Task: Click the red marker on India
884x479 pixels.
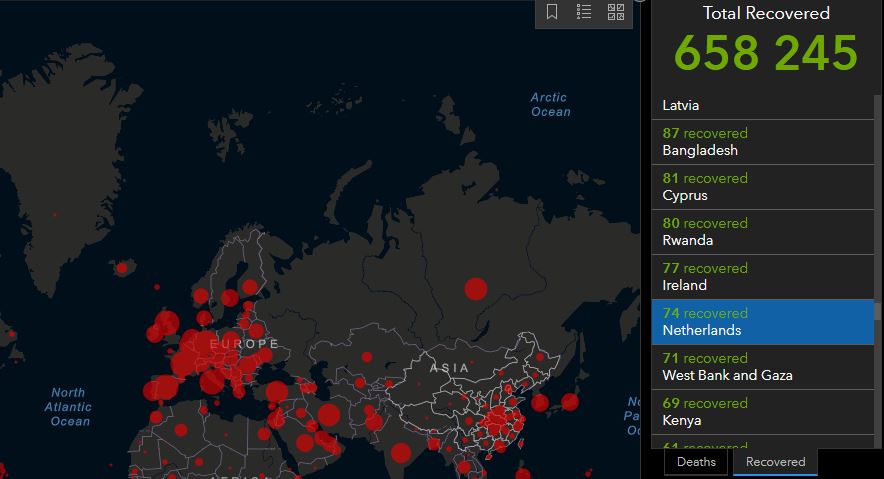Action: [401, 453]
